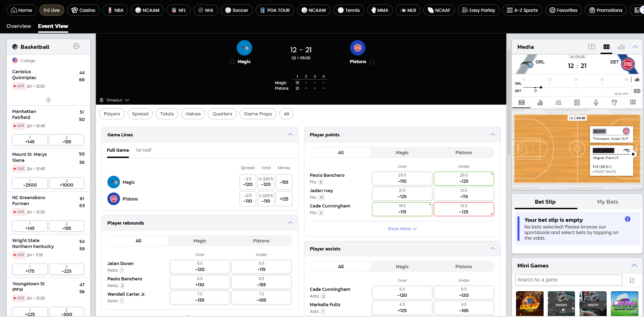Screen dimensions: 644x317
Task: Show Magic players in Player rebounds
Action: [200, 241]
